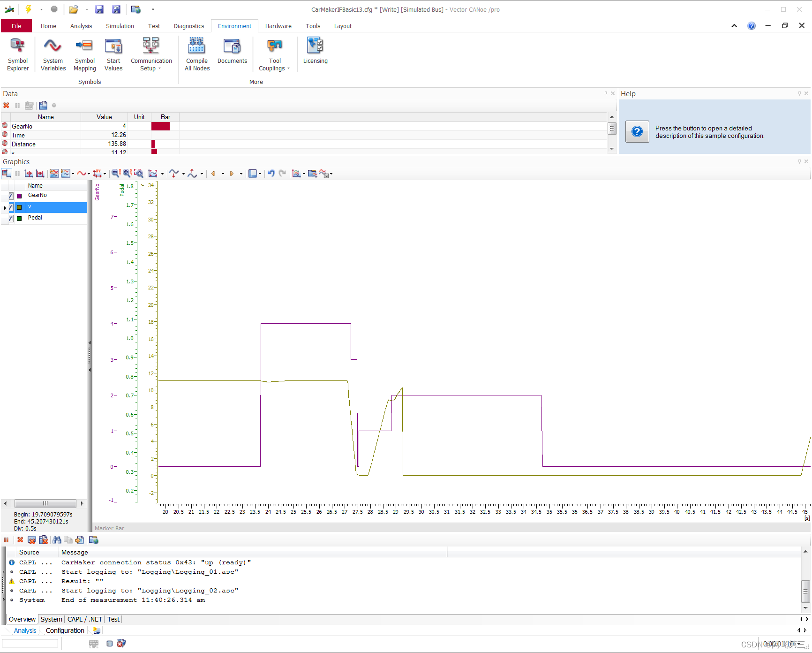Clear the Data window with red X
812x653 pixels.
point(6,105)
